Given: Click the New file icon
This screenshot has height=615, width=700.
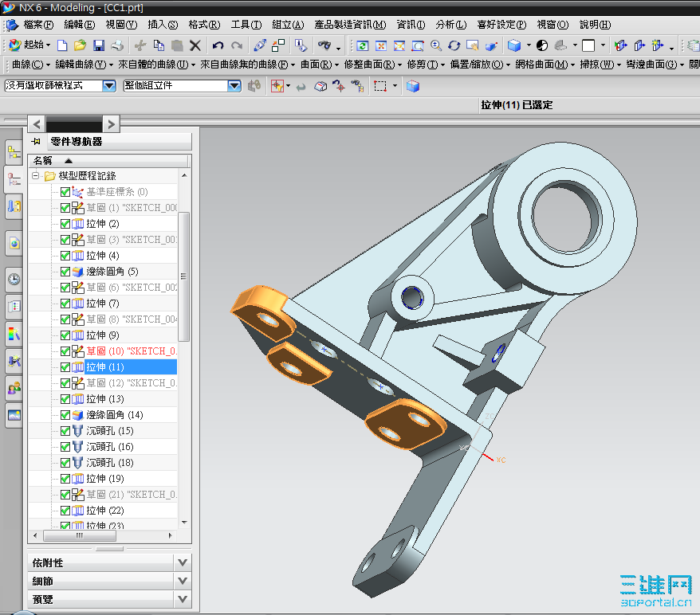Looking at the screenshot, I should click(62, 45).
